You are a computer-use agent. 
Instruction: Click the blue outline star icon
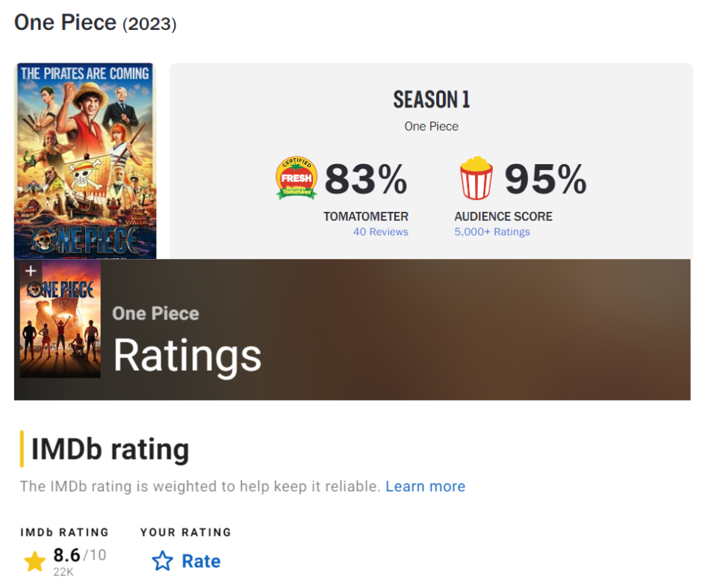click(162, 561)
